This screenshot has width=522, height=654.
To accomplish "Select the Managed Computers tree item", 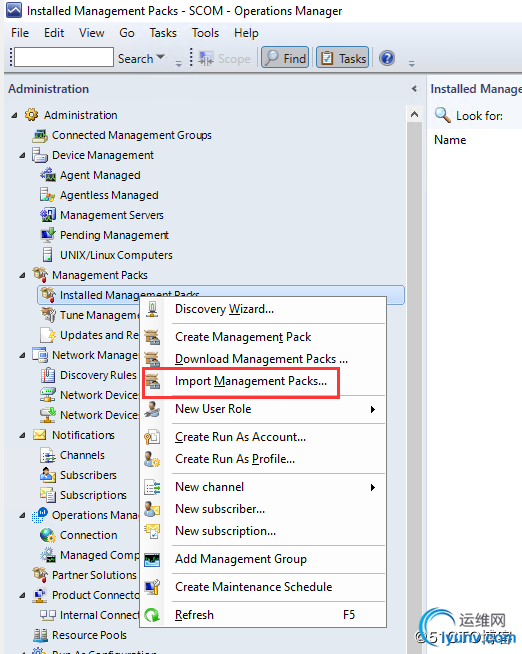I will pyautogui.click(x=90, y=555).
